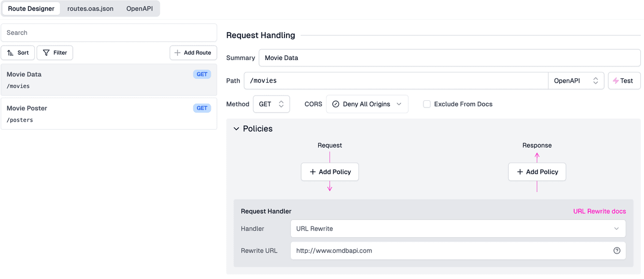Viewport: 644px width, 279px height.
Task: Click the route Search field
Action: 109,33
